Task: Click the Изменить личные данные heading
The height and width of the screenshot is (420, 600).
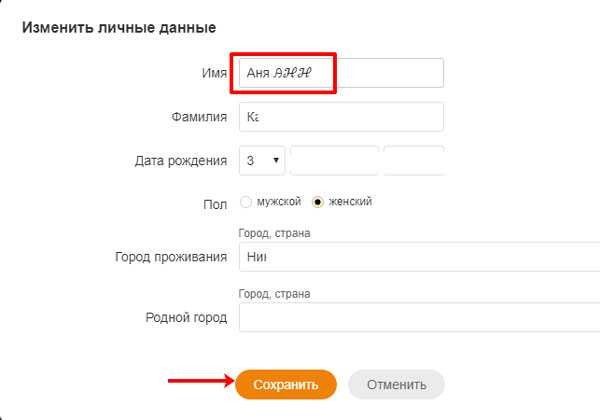Action: pyautogui.click(x=119, y=28)
